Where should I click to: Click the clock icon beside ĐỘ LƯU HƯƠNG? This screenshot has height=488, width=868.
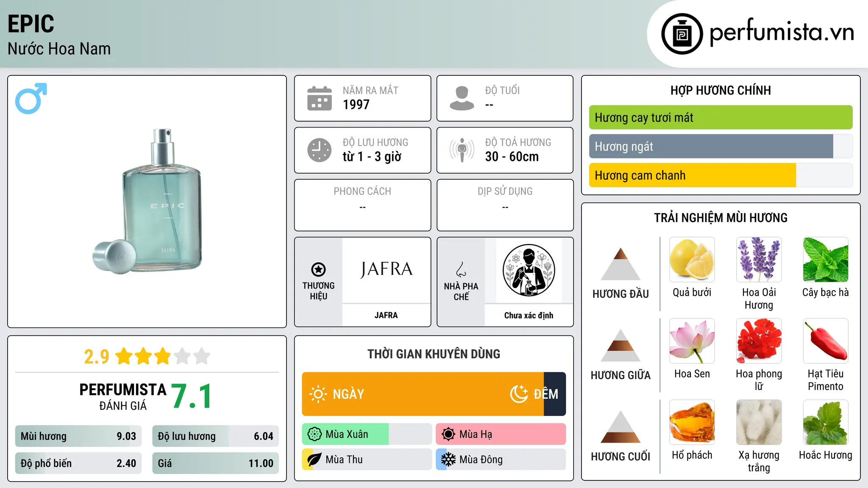tap(320, 150)
